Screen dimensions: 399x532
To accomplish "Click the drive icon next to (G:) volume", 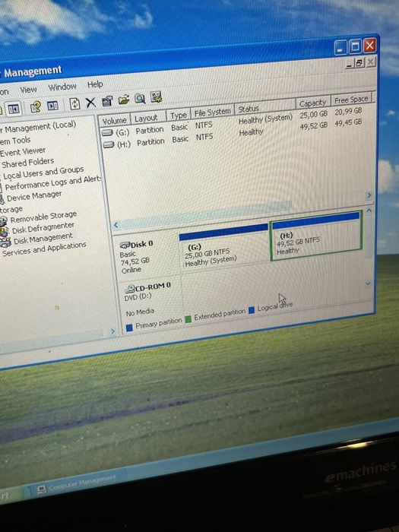I will (107, 133).
